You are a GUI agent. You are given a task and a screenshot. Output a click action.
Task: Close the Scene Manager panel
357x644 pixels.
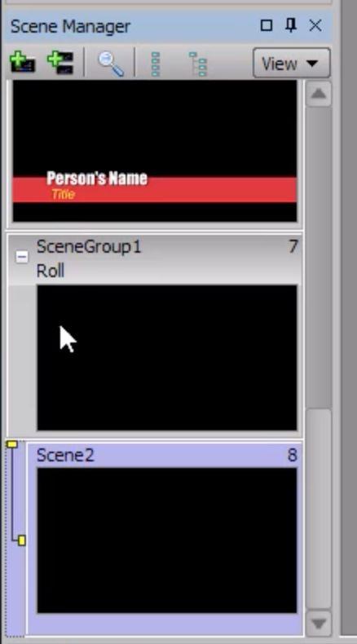click(x=315, y=26)
